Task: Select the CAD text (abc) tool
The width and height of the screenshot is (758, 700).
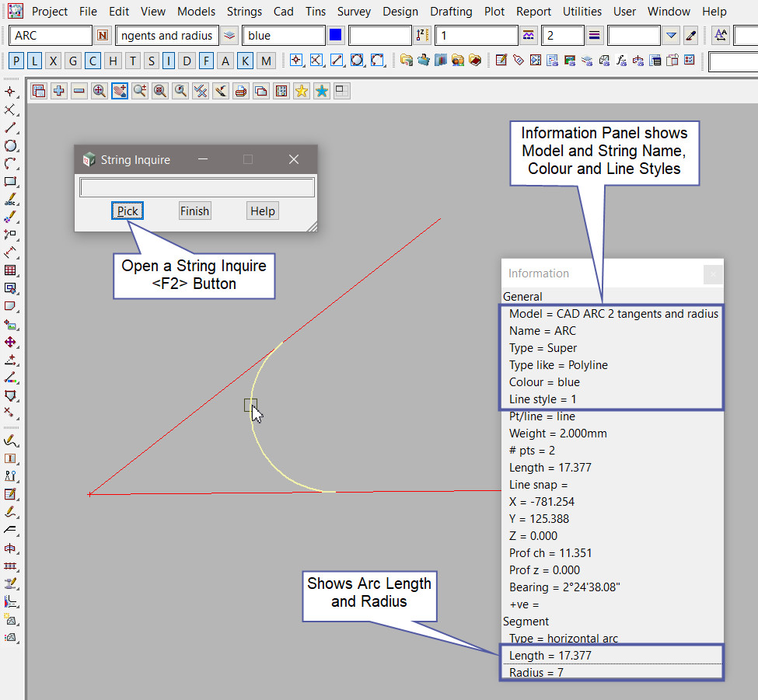Action: tap(10, 200)
